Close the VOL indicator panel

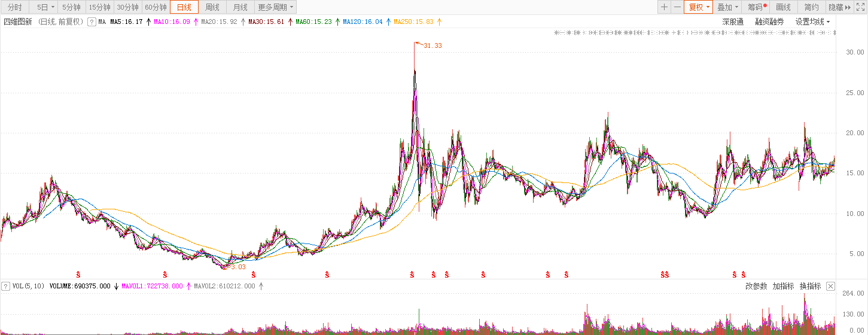(x=830, y=286)
